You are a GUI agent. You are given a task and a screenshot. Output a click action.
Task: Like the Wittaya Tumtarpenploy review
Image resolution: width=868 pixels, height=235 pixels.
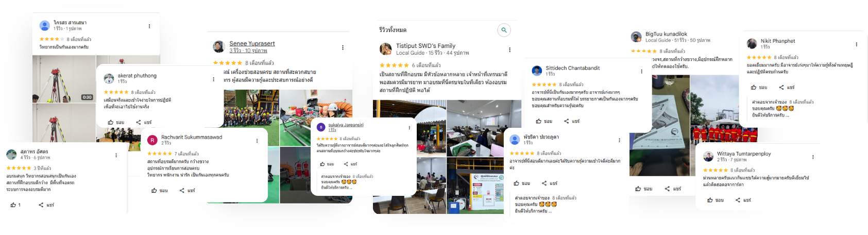pyautogui.click(x=715, y=200)
